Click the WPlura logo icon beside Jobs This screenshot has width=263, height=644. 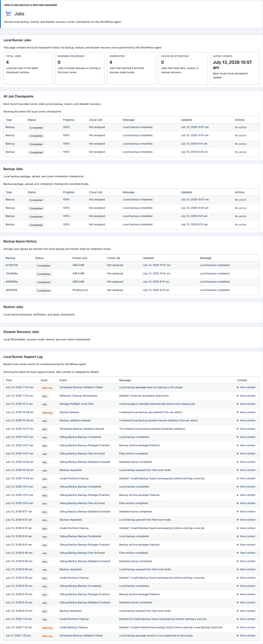click(9, 14)
